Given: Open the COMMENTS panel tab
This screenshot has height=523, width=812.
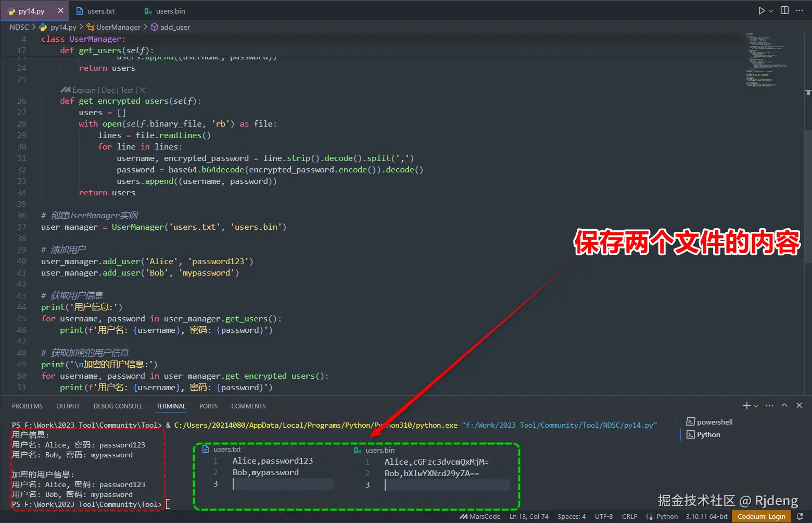Looking at the screenshot, I should tap(248, 406).
